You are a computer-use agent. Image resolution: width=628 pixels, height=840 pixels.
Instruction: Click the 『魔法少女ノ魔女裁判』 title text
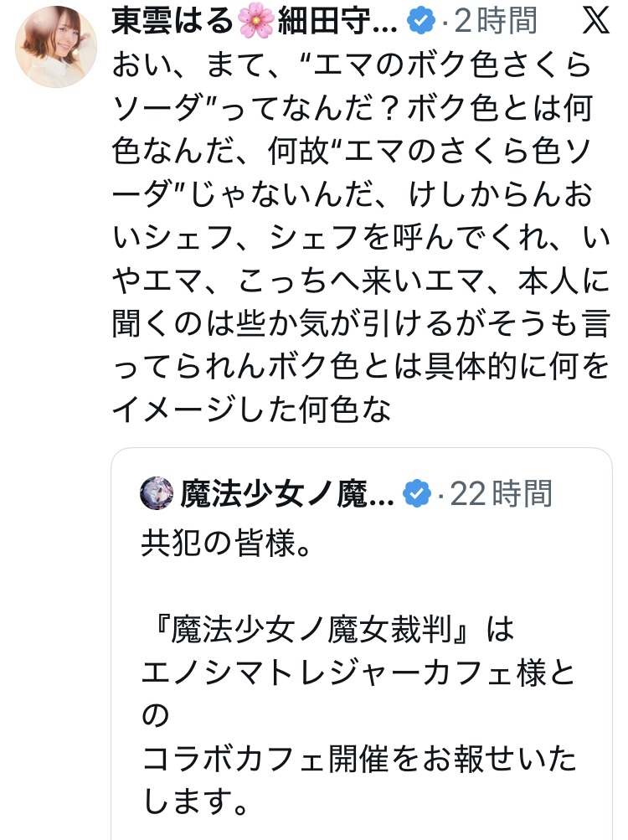tap(317, 630)
